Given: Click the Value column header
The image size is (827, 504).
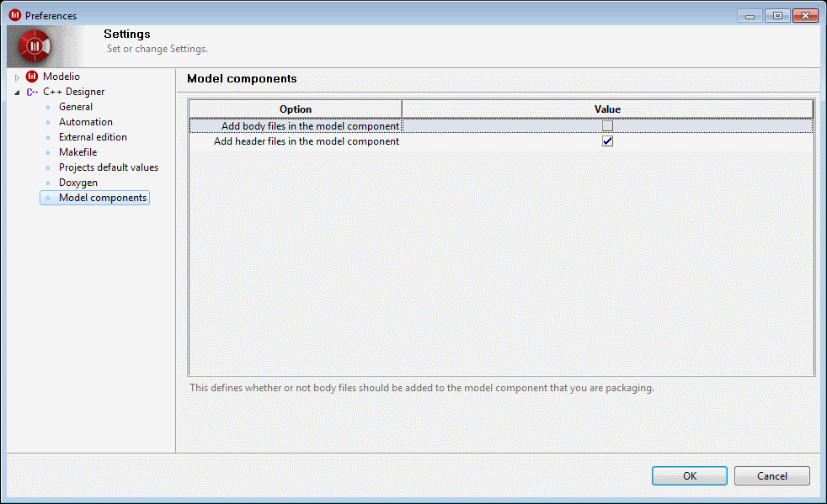Looking at the screenshot, I should pos(607,109).
